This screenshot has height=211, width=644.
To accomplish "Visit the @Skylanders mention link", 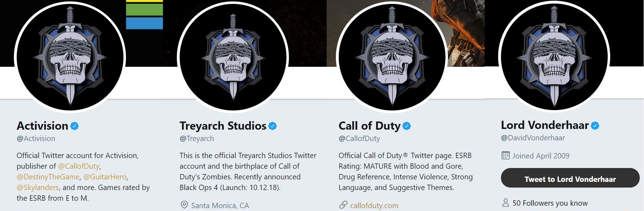I will click(38, 188).
